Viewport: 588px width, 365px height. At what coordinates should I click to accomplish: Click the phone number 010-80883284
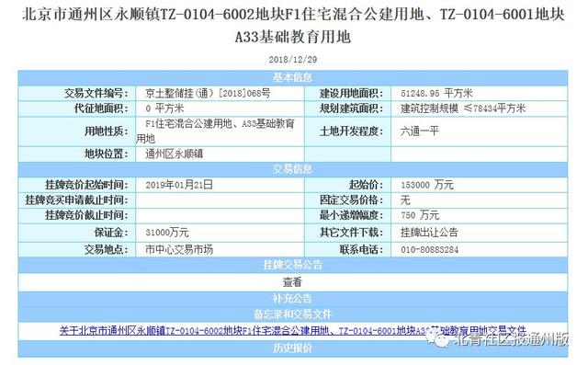(x=429, y=249)
